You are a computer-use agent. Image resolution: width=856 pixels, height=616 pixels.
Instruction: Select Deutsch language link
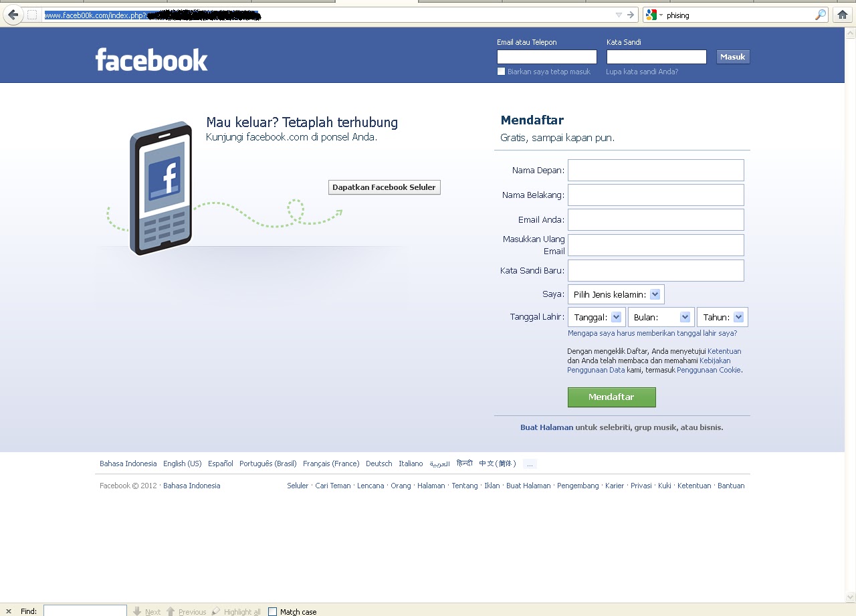click(x=379, y=464)
